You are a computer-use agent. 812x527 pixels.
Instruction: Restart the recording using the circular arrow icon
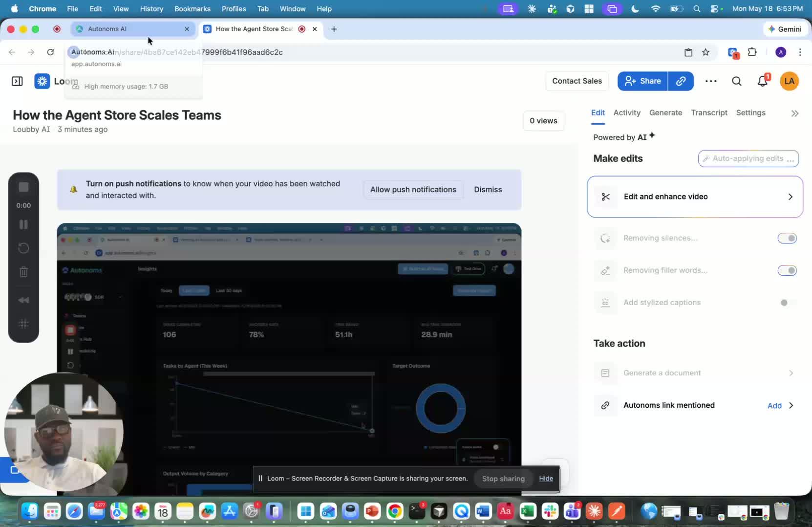pos(23,248)
